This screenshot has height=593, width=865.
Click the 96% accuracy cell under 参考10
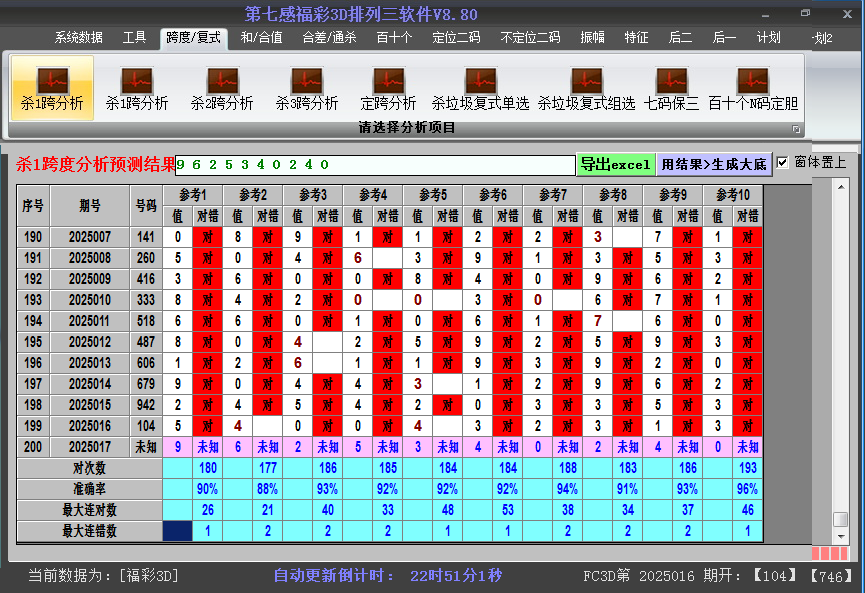[x=748, y=489]
